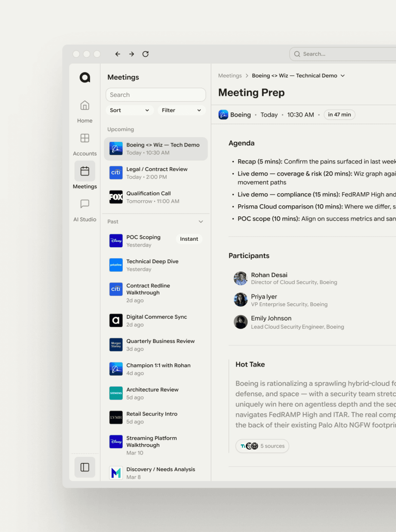Image resolution: width=396 pixels, height=532 pixels.
Task: Click the browser forward arrow
Action: [x=131, y=54]
